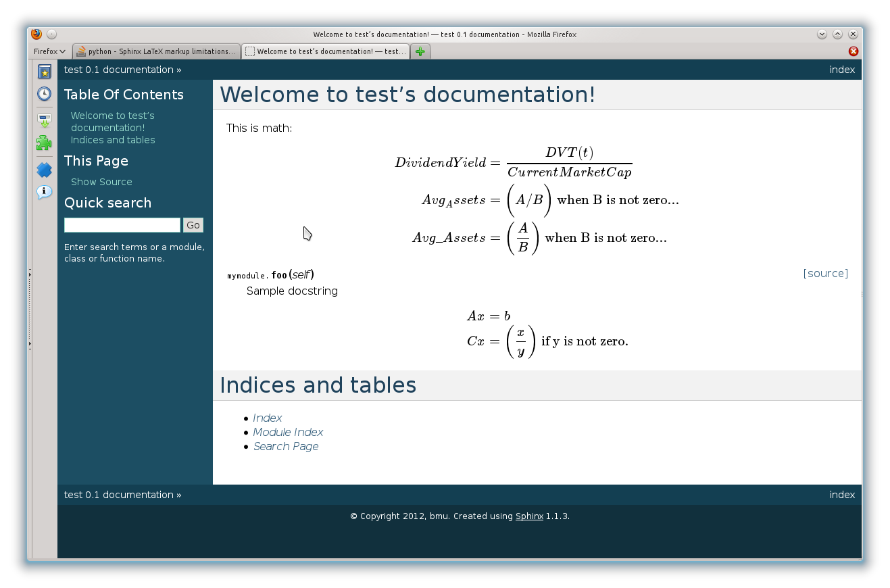890x588 pixels.
Task: Click the blue cross-shaped sidebar icon
Action: tap(44, 170)
